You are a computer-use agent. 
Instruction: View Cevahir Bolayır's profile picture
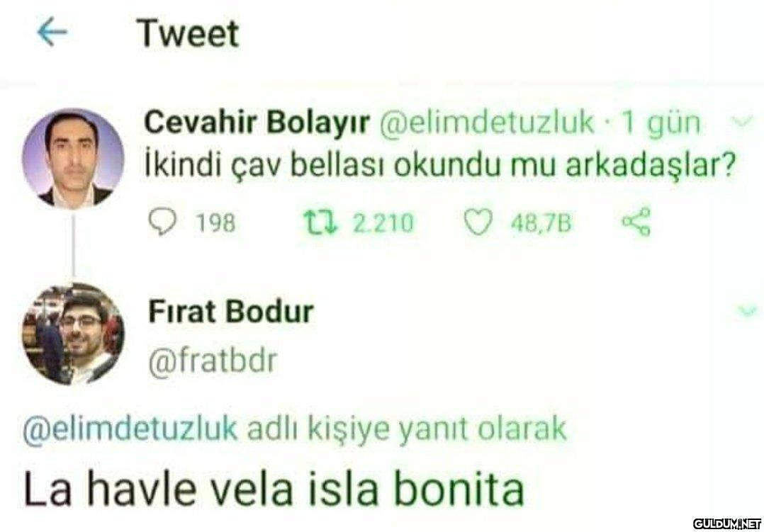73,157
